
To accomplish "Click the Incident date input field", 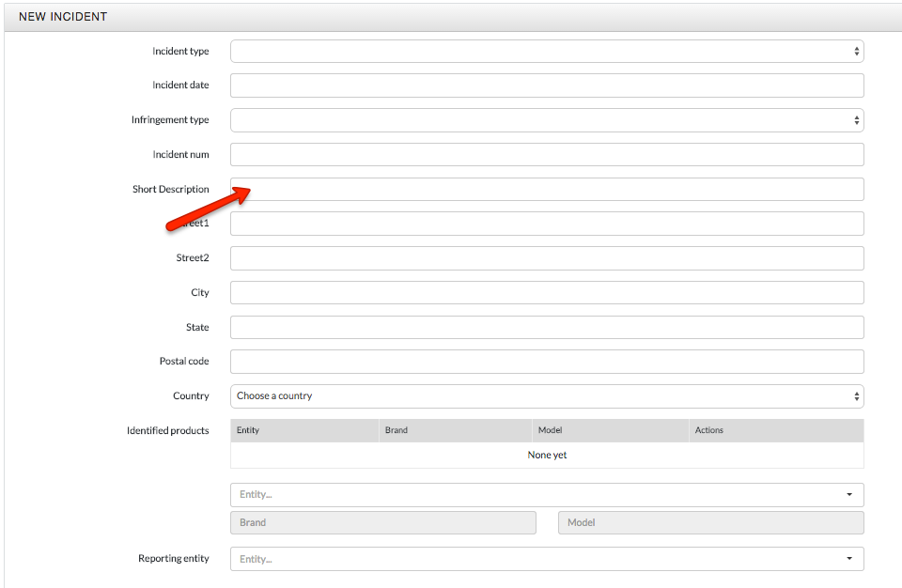I will (x=545, y=85).
